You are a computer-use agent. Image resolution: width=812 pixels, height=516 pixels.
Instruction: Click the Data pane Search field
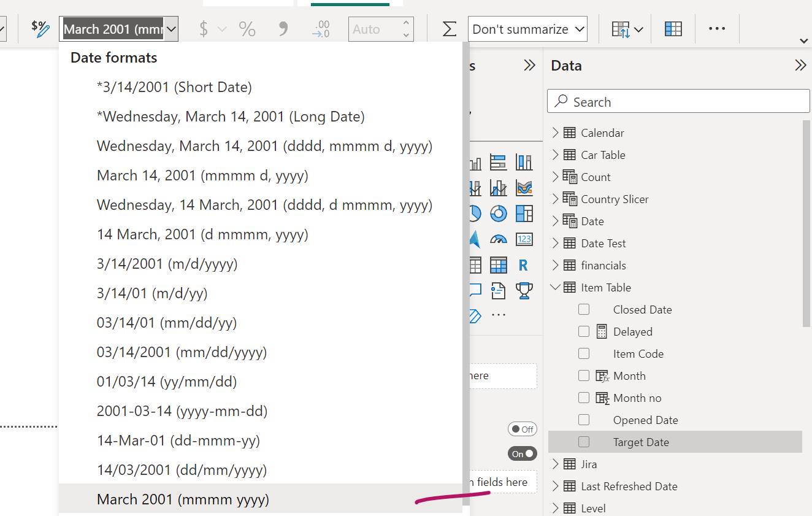(678, 102)
